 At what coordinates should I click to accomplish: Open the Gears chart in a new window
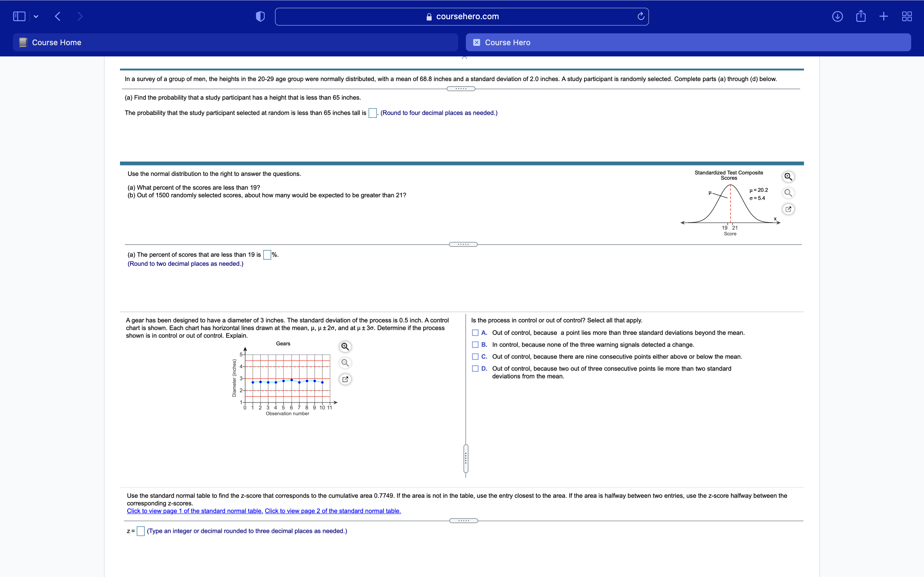[345, 379]
